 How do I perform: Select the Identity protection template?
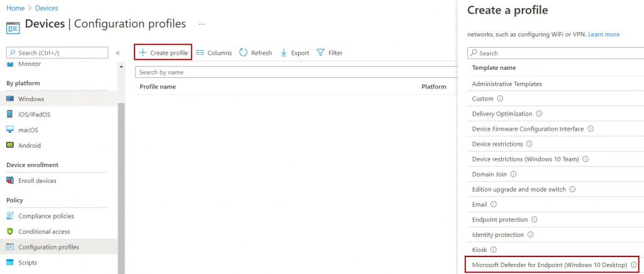(x=498, y=234)
